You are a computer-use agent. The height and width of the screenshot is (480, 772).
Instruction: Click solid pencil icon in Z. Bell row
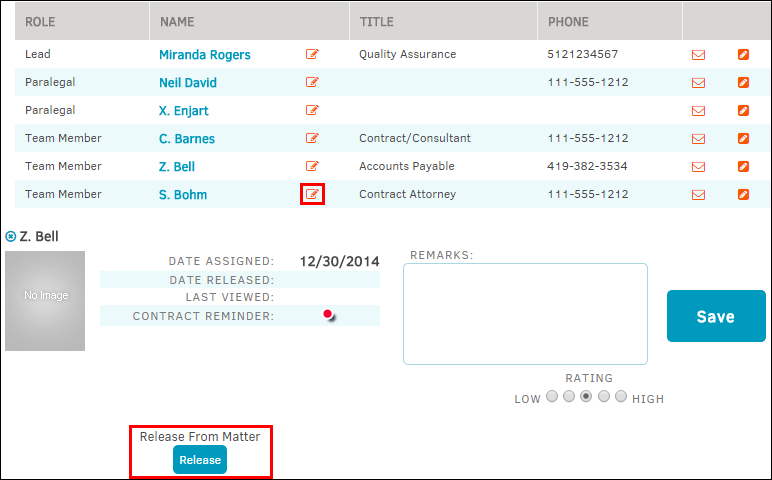(743, 166)
